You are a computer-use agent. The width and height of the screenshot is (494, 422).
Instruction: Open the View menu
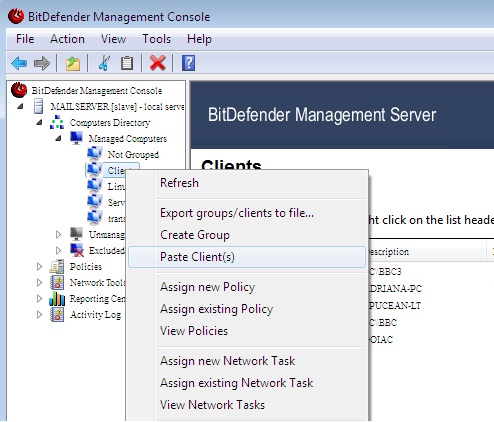pyautogui.click(x=113, y=39)
